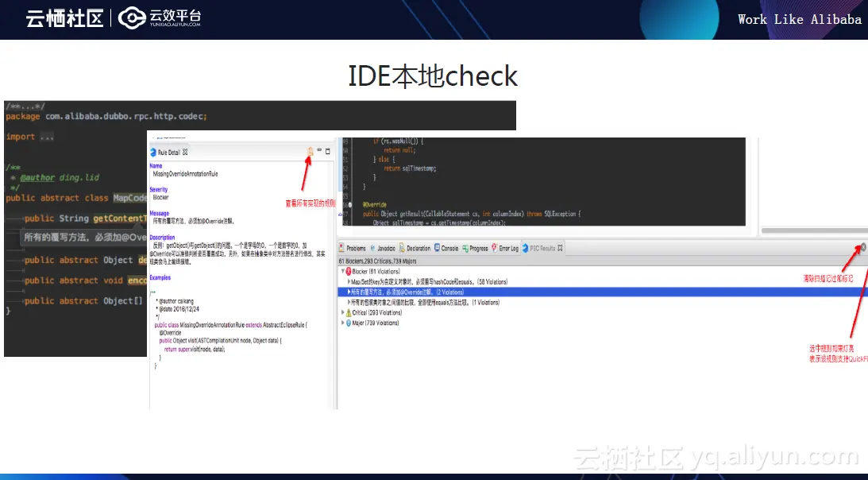Screen dimensions: 868x480
Task: Close the Rule Detail tab
Action: [186, 152]
